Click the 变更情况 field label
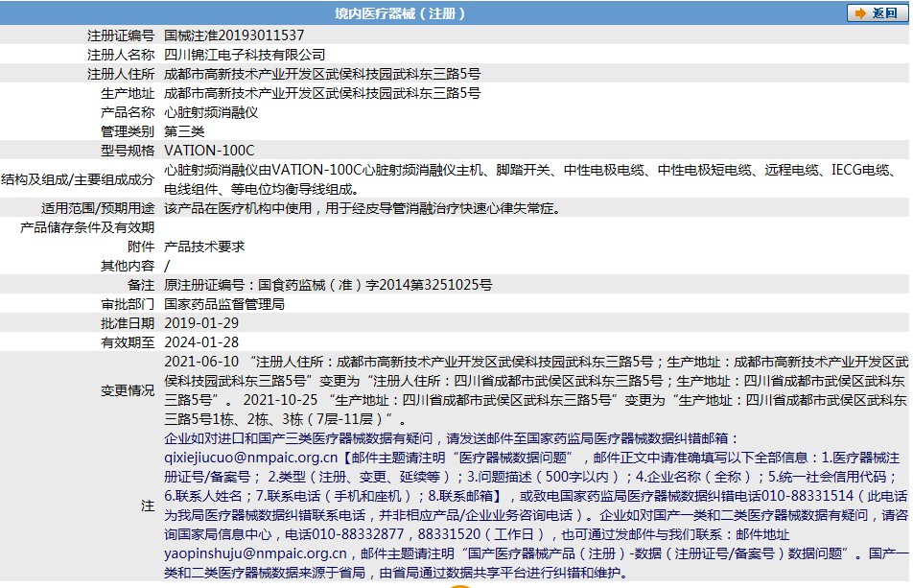 point(128,390)
